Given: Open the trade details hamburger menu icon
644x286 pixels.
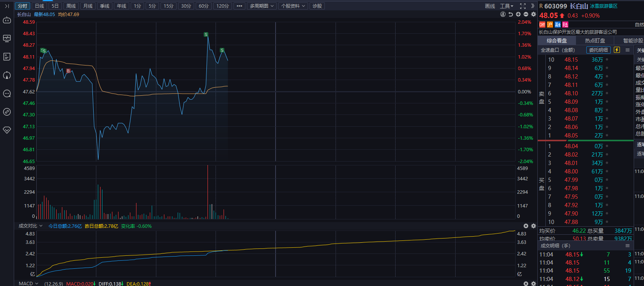Looking at the screenshot, I should pyautogui.click(x=628, y=246).
